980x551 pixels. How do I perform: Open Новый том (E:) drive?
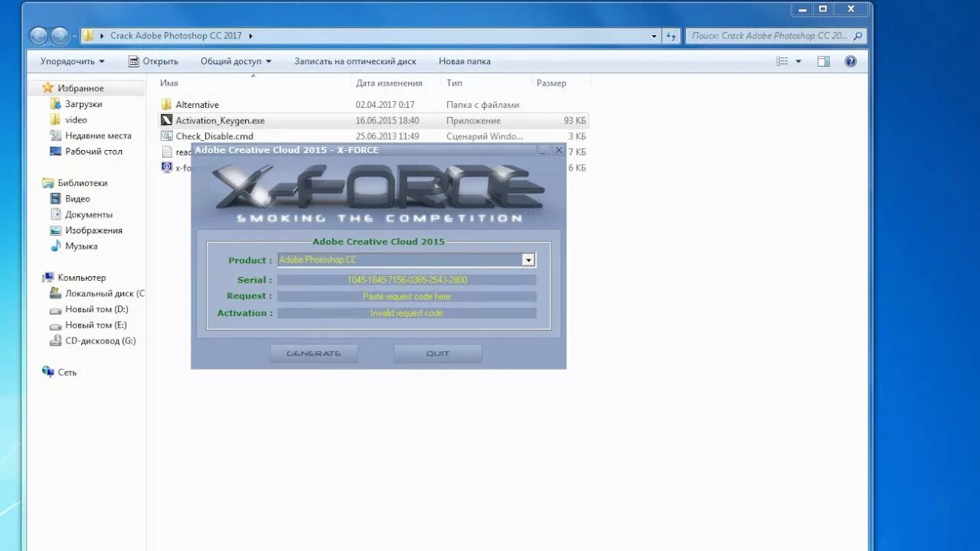point(96,325)
